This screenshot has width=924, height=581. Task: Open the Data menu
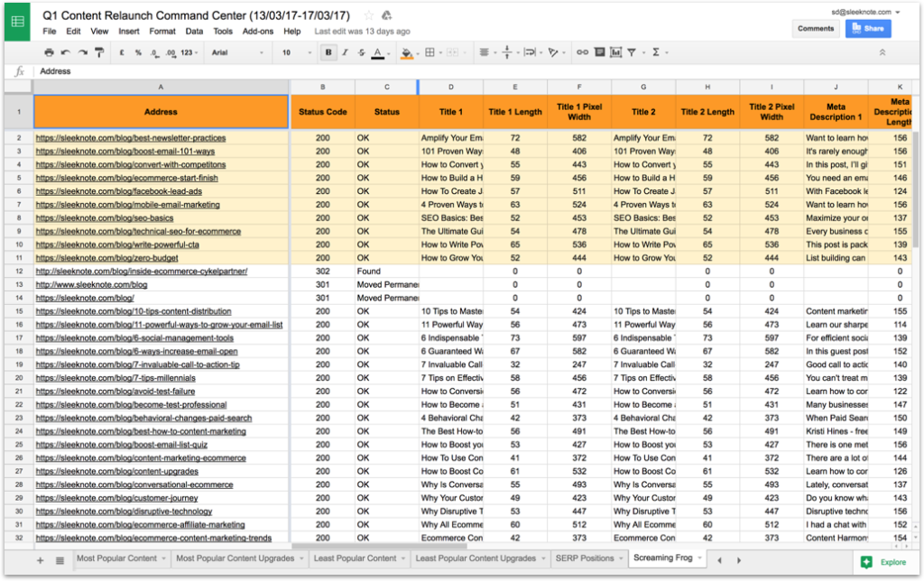[194, 32]
